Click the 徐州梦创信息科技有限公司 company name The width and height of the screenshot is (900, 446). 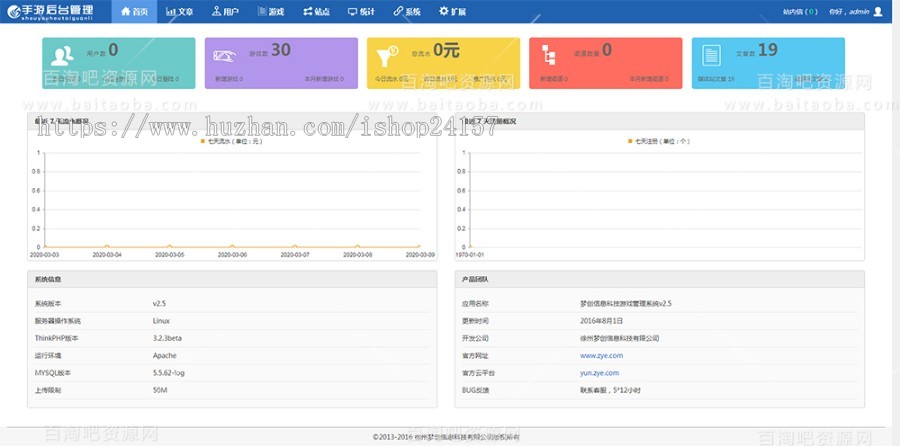coord(619,338)
